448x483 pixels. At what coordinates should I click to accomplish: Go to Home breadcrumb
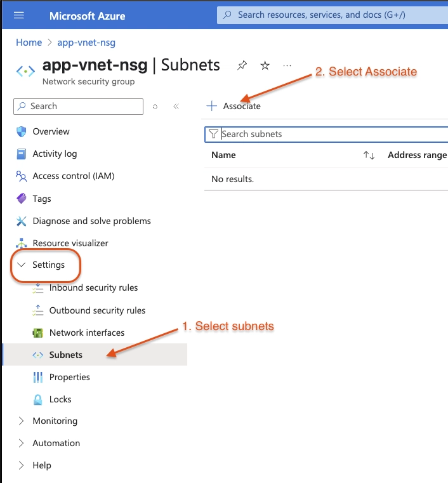[x=29, y=42]
